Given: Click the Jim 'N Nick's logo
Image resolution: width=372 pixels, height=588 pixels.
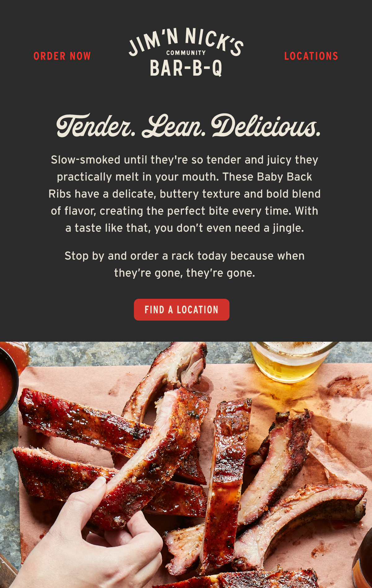Looking at the screenshot, I should [186, 52].
